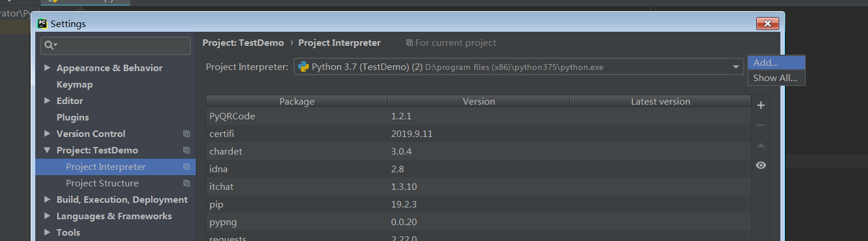Choose Show All... from interpreter popup menu
Image resolution: width=868 pixels, height=241 pixels.
tap(776, 78)
